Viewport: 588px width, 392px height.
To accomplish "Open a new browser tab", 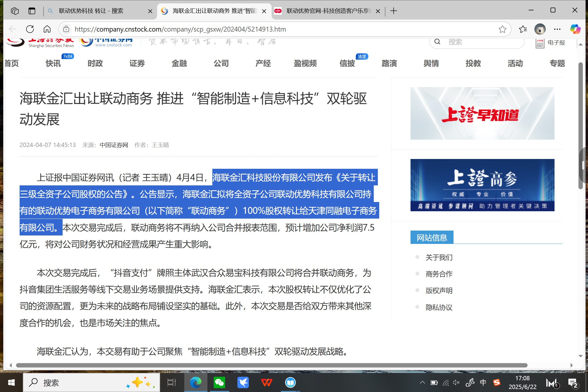I will [x=394, y=11].
